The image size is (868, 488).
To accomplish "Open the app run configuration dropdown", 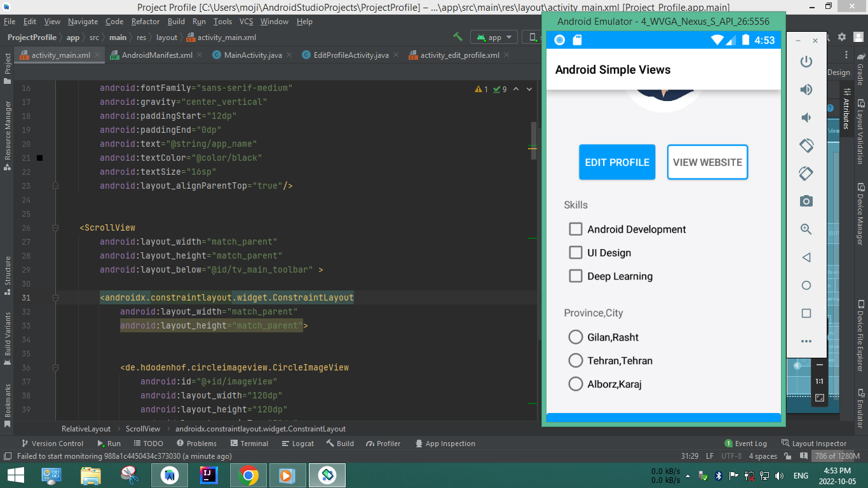I will 494,37.
